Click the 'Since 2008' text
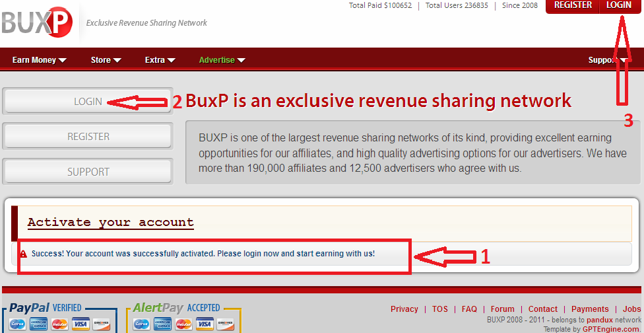This screenshot has width=644, height=333. (x=519, y=6)
